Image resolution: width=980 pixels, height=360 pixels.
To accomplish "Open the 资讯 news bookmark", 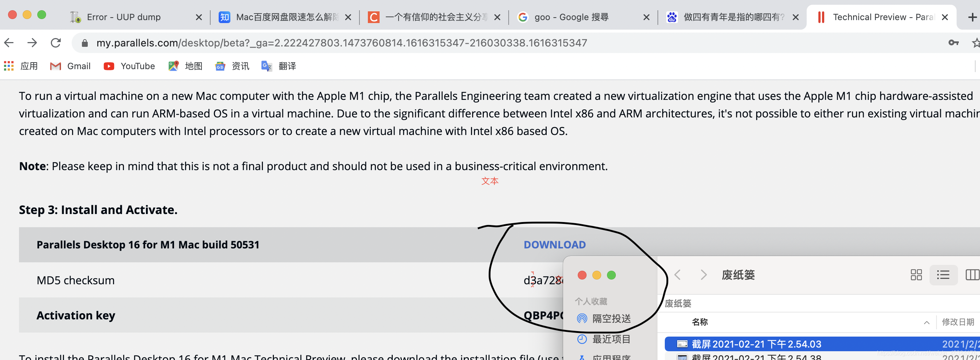I will point(232,66).
